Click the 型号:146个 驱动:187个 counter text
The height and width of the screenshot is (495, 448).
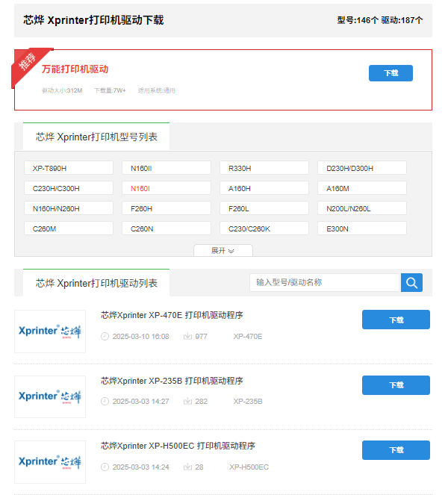[x=380, y=20]
